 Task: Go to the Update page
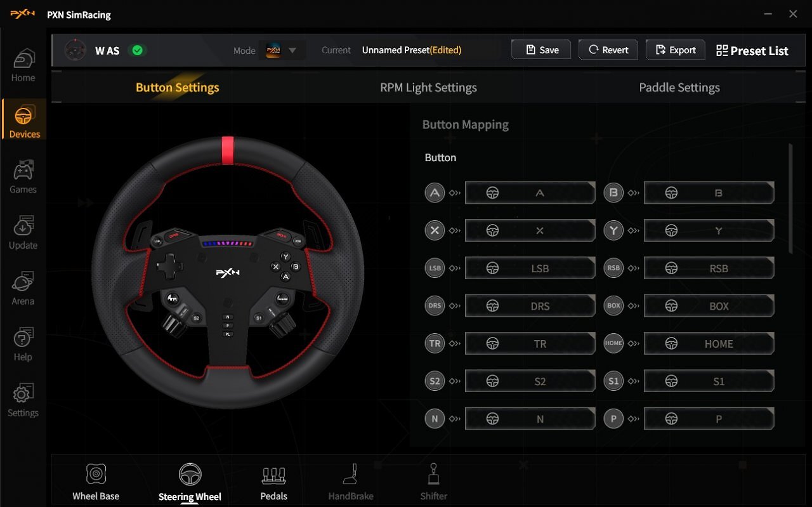[23, 233]
